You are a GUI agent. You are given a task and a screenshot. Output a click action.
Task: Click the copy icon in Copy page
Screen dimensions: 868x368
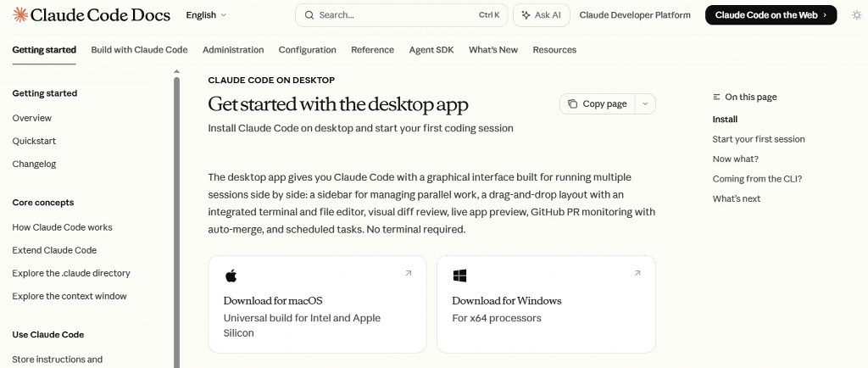tap(573, 103)
